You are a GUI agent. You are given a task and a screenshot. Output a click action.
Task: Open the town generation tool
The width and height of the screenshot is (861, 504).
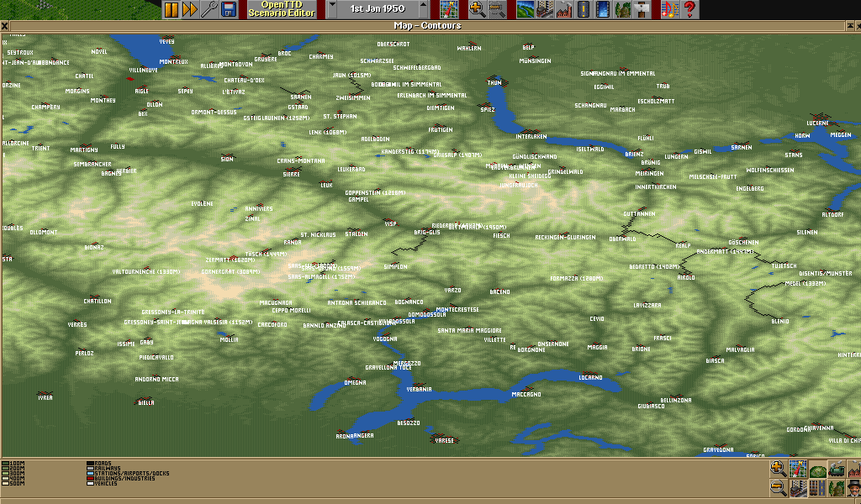tap(545, 9)
